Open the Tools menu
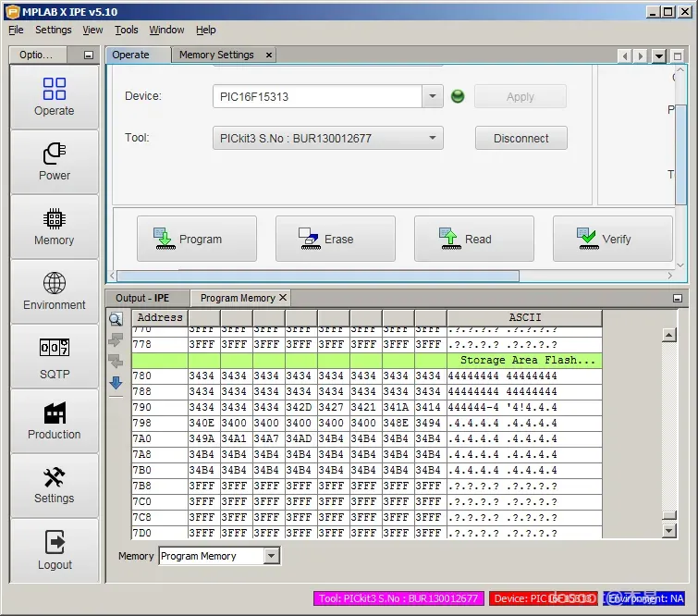 [x=126, y=30]
